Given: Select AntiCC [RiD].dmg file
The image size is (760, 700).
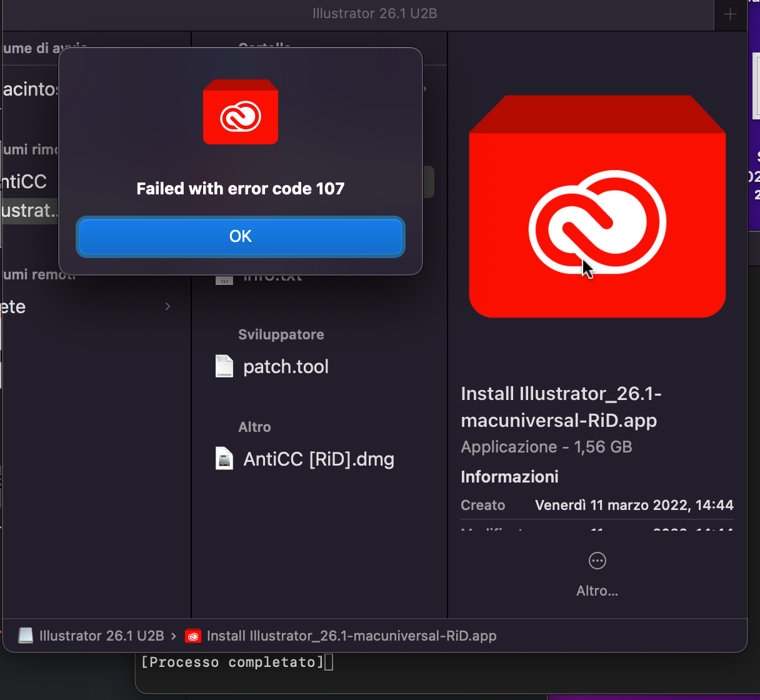Looking at the screenshot, I should 319,459.
